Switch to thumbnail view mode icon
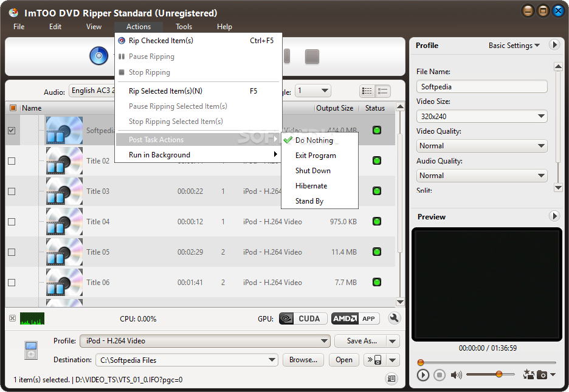Image resolution: width=569 pixels, height=392 pixels. [x=383, y=91]
